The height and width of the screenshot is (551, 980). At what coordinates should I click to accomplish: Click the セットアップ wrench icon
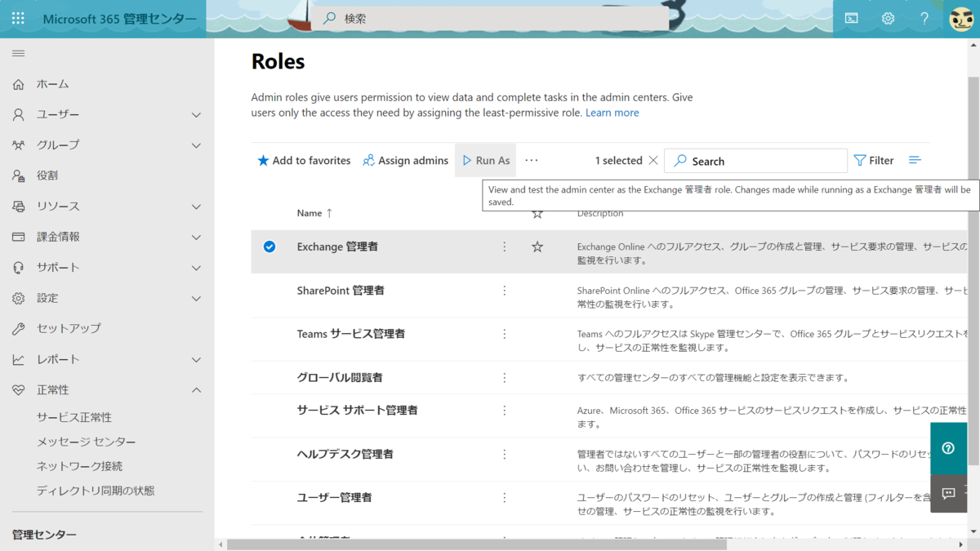(18, 329)
